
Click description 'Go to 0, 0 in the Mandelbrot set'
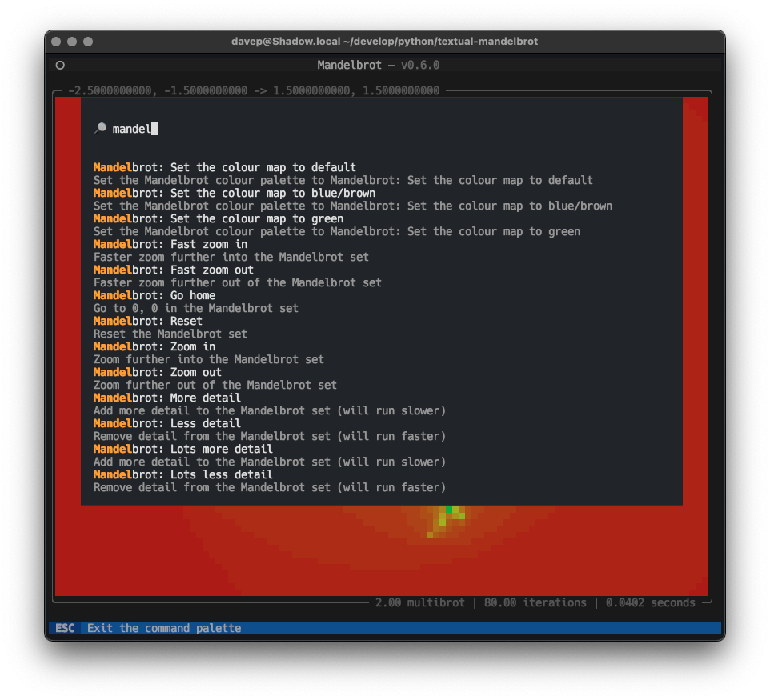pyautogui.click(x=196, y=308)
